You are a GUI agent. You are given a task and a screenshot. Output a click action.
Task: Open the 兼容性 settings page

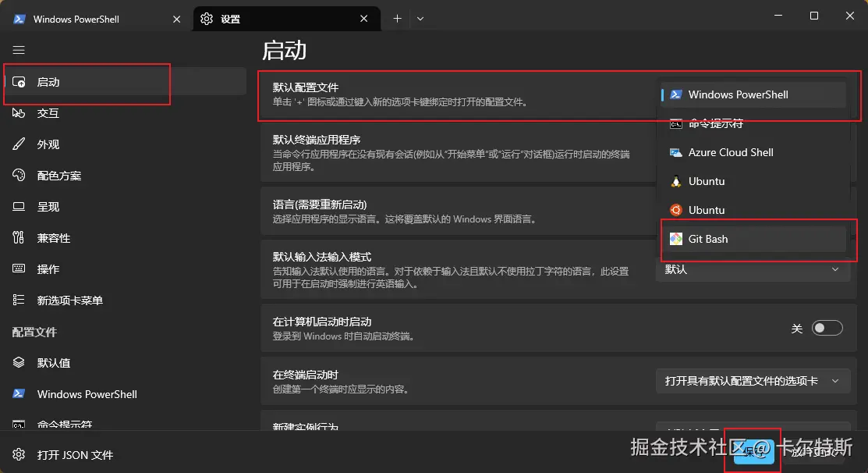pyautogui.click(x=125, y=238)
